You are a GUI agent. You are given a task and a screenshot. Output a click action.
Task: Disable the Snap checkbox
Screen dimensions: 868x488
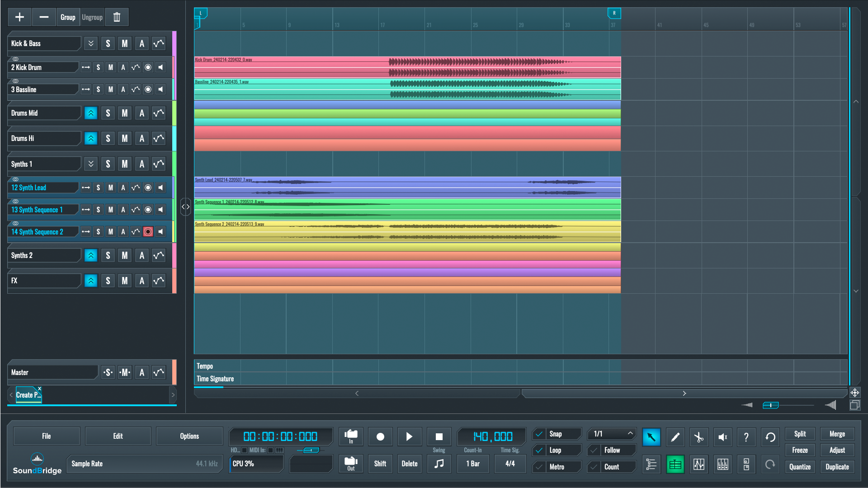(539, 434)
